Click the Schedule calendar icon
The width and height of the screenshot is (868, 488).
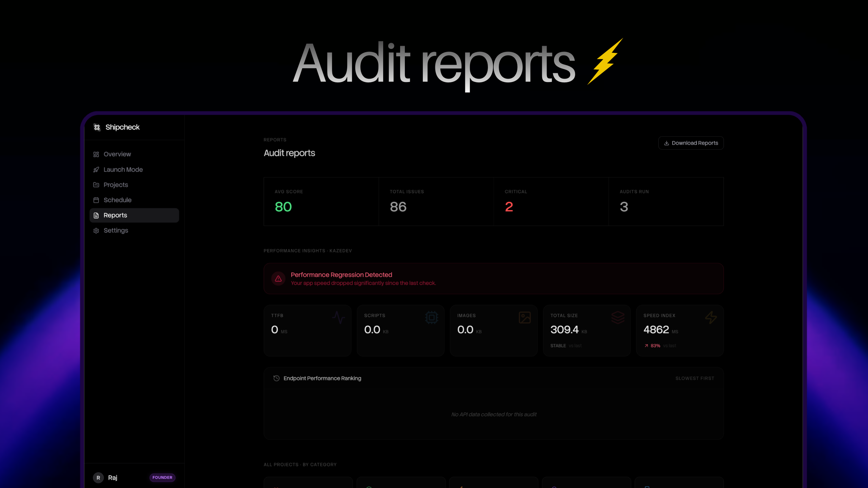pyautogui.click(x=96, y=200)
